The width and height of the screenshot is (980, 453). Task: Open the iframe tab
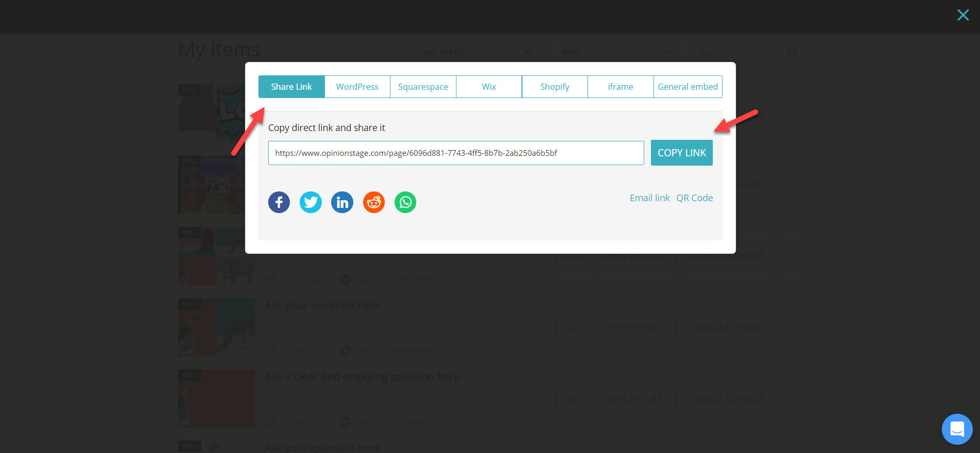tap(620, 87)
